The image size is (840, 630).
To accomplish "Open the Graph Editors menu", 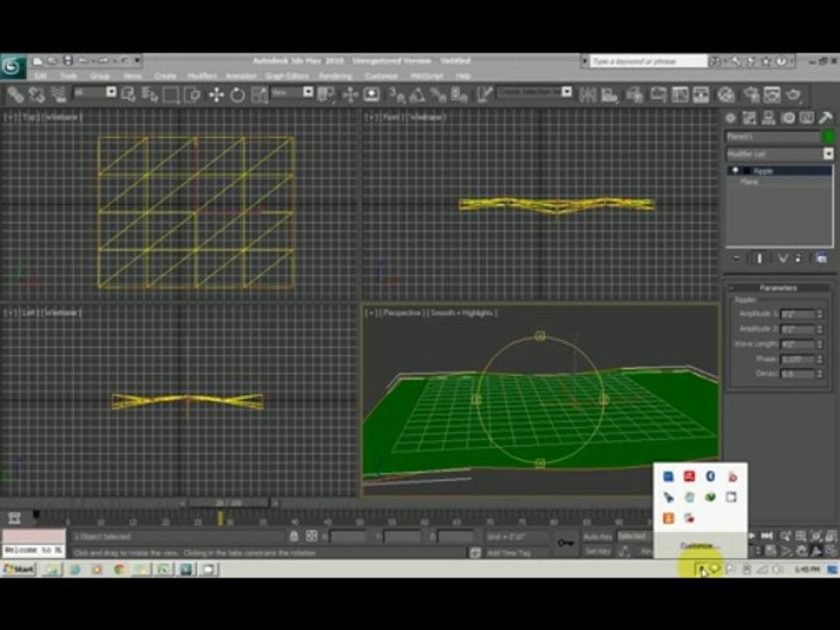I will (287, 76).
